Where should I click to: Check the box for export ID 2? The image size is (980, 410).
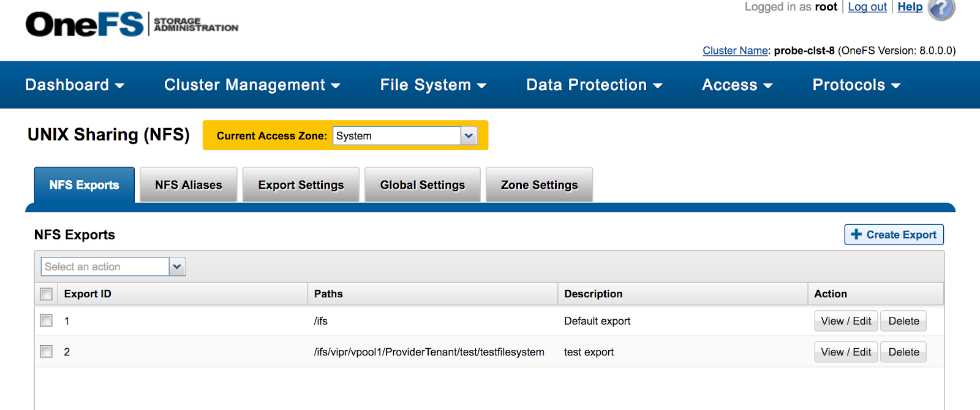click(46, 352)
